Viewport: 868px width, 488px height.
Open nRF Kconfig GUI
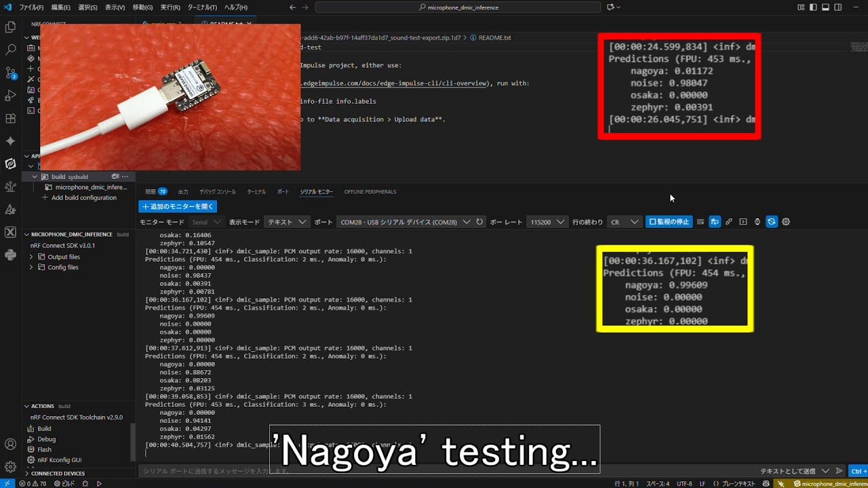(59, 460)
